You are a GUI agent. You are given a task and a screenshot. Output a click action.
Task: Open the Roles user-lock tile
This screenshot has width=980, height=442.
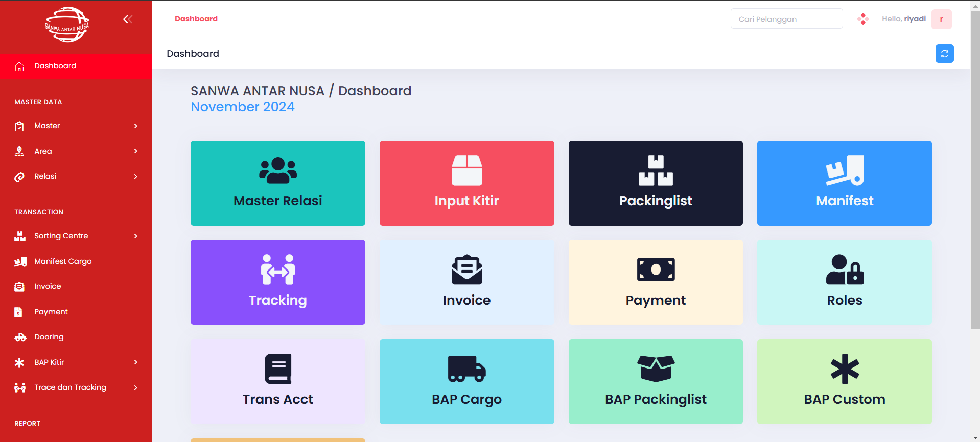coord(845,282)
